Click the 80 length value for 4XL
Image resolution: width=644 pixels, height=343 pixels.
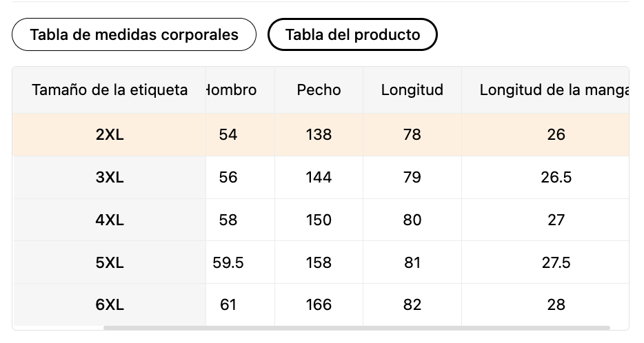tap(412, 220)
